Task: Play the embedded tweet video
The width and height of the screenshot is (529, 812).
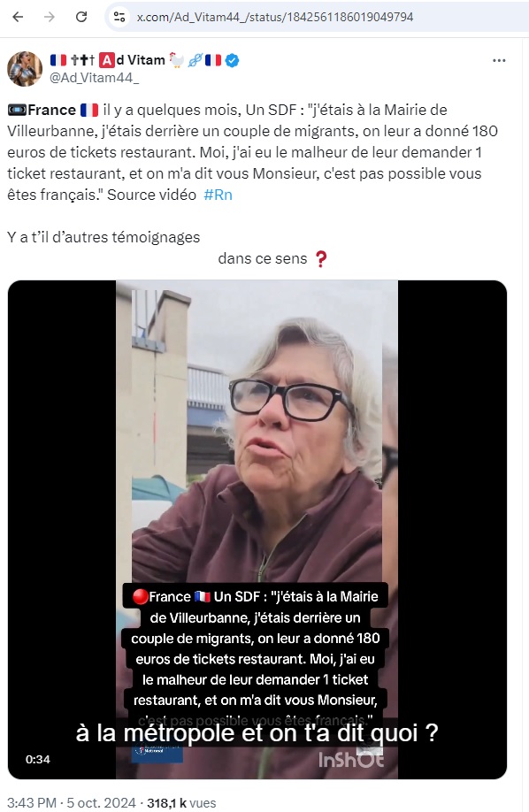Action: pos(257,529)
